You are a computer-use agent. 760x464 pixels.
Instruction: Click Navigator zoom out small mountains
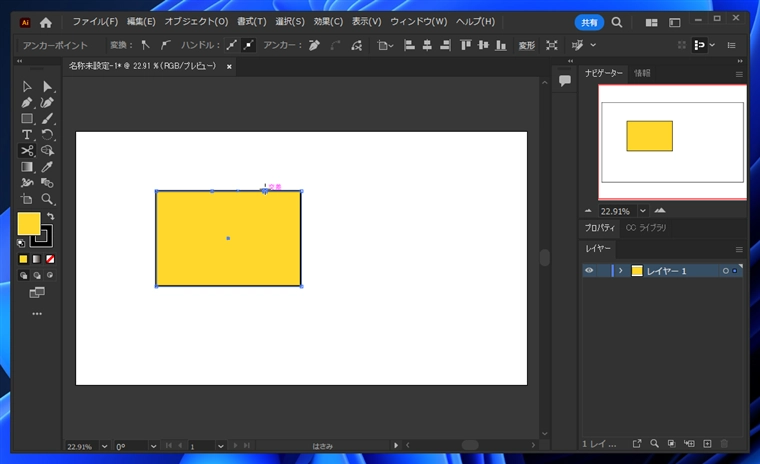[x=588, y=211]
